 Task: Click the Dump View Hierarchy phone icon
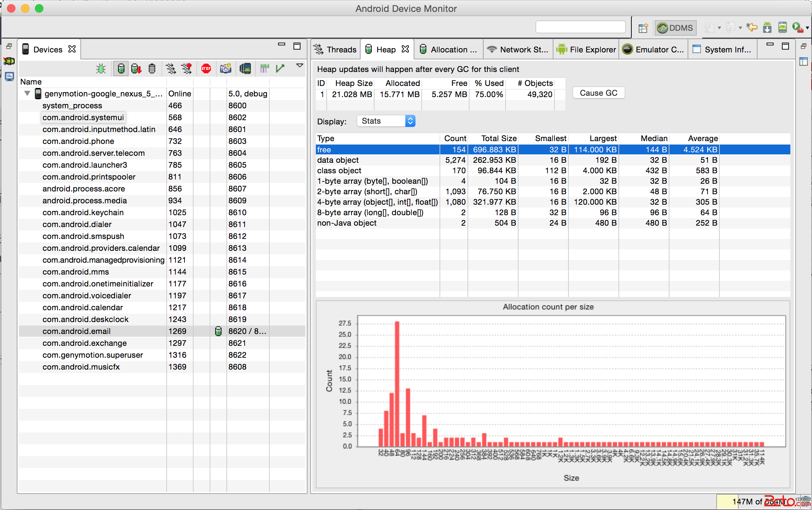pyautogui.click(x=245, y=68)
